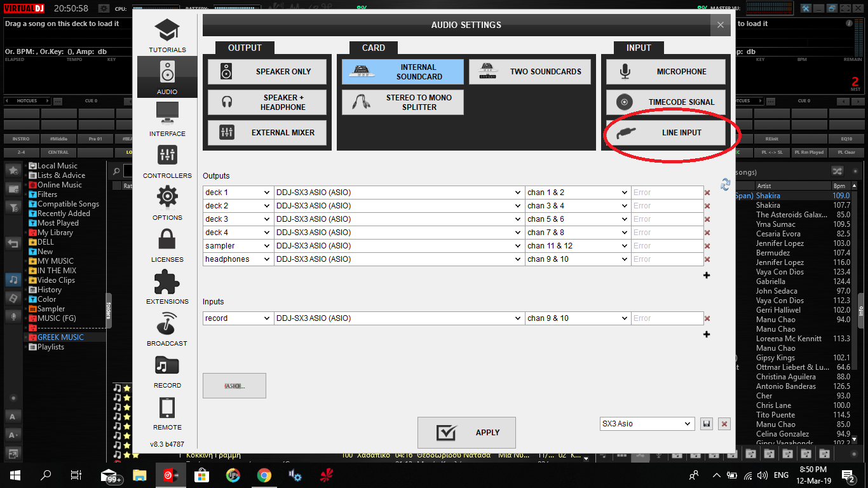868x488 pixels.
Task: Open the Interface settings section
Action: [x=167, y=119]
